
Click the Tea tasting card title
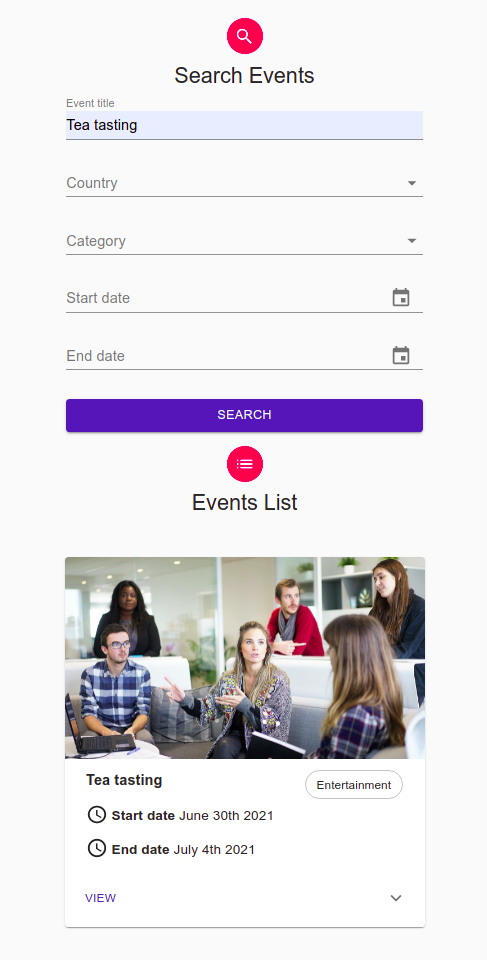[124, 780]
